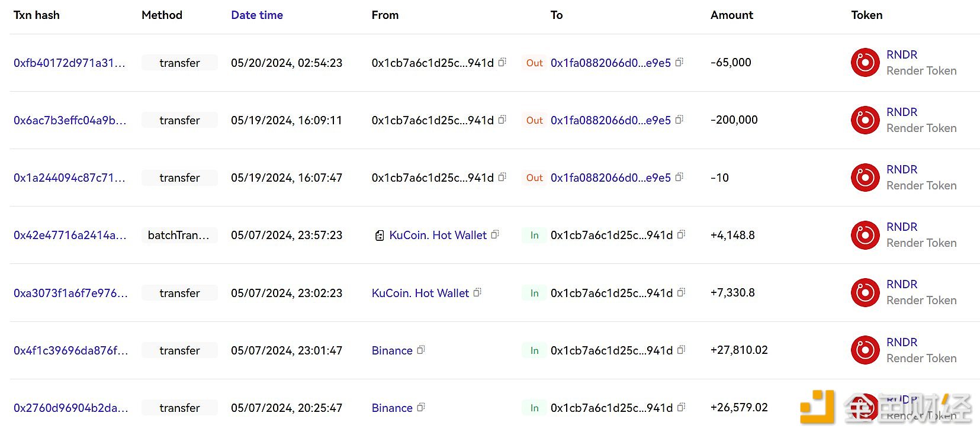The height and width of the screenshot is (432, 980).
Task: Click RNDR token logo in first row
Action: click(865, 62)
